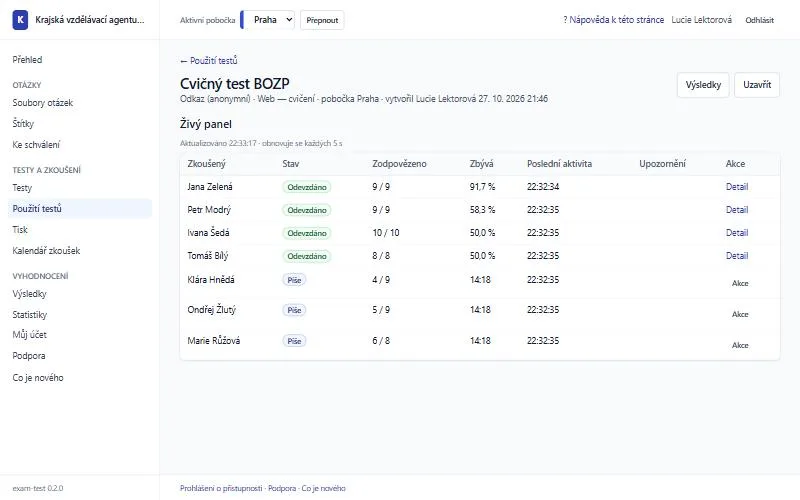Expand Akce menu for Klára Hnědá
The height and width of the screenshot is (500, 800).
[740, 283]
